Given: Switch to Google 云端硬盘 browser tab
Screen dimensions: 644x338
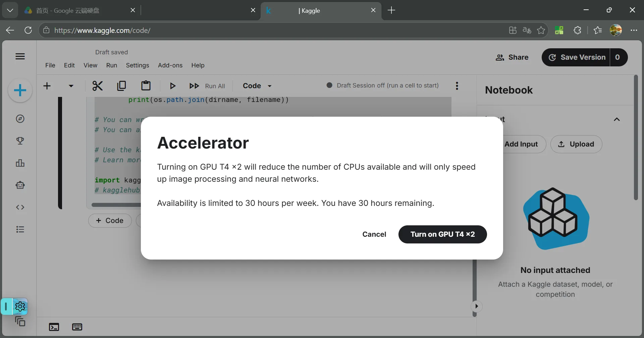Looking at the screenshot, I should pyautogui.click(x=80, y=10).
